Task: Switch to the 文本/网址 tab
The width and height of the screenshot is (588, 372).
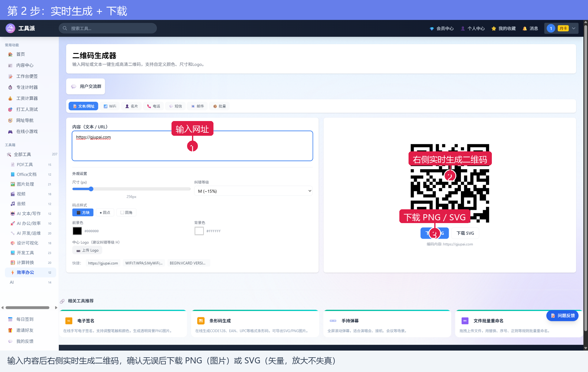Action: point(83,106)
